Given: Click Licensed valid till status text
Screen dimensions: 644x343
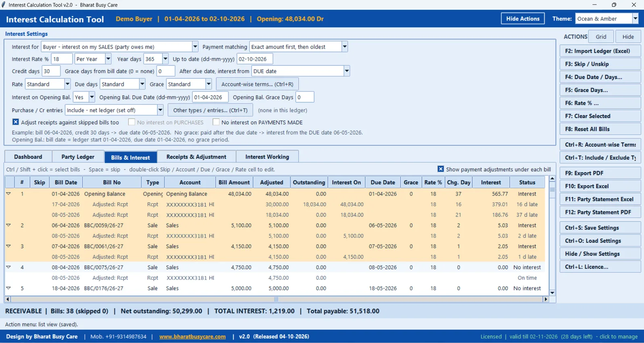Looking at the screenshot, I should pyautogui.click(x=559, y=337).
